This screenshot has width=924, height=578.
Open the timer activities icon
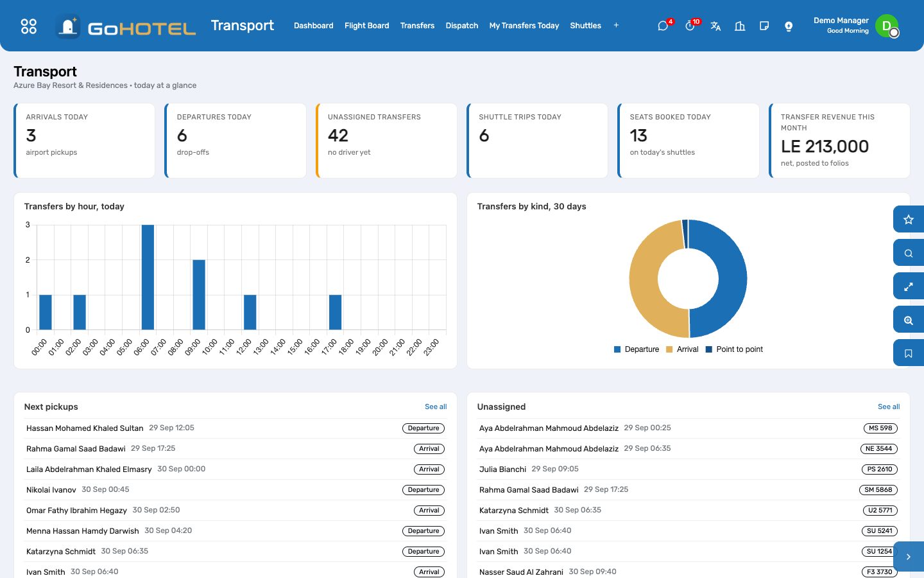pyautogui.click(x=690, y=26)
